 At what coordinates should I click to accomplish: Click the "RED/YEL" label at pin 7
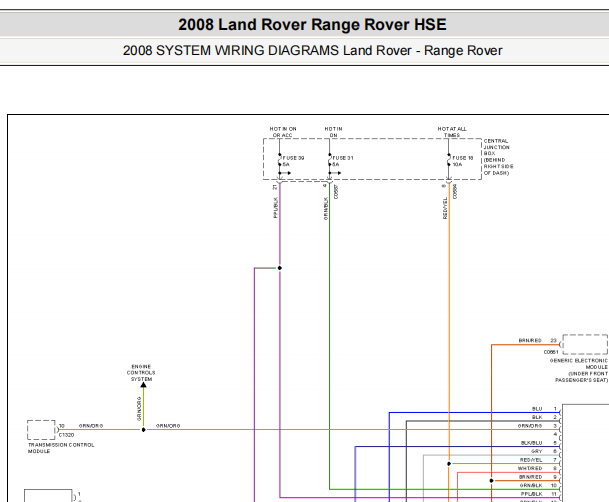pos(531,460)
